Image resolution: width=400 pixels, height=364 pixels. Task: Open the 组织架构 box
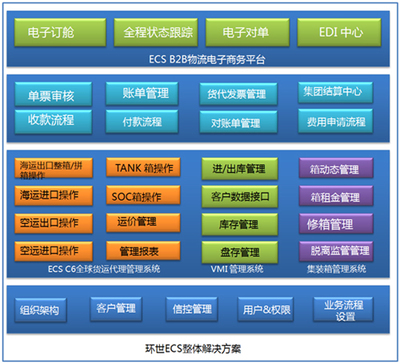pos(41,310)
